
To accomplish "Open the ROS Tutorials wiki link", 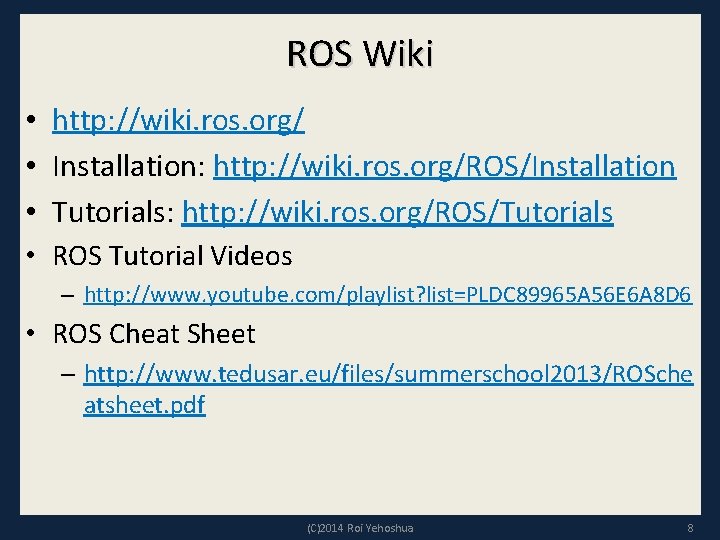I will click(397, 212).
